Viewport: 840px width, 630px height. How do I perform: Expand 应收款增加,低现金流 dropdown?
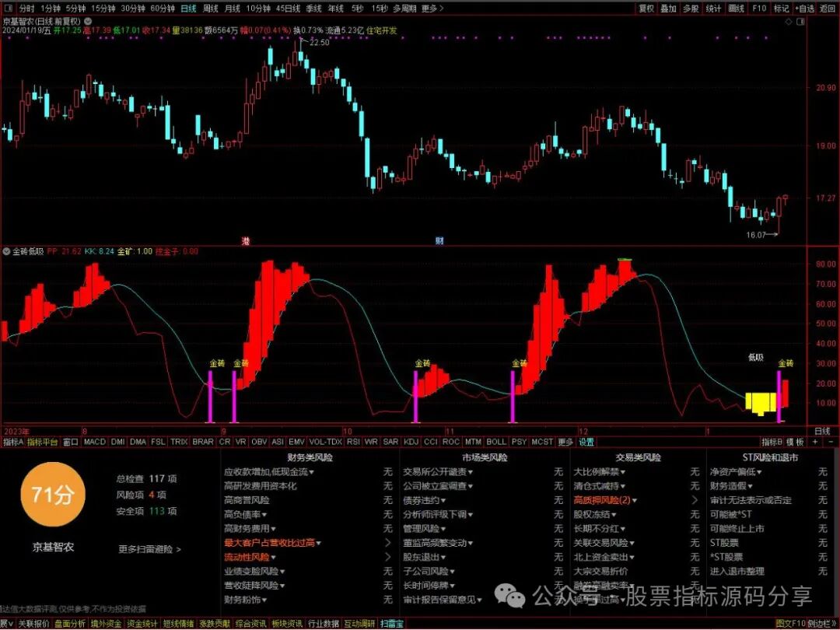tap(269, 472)
